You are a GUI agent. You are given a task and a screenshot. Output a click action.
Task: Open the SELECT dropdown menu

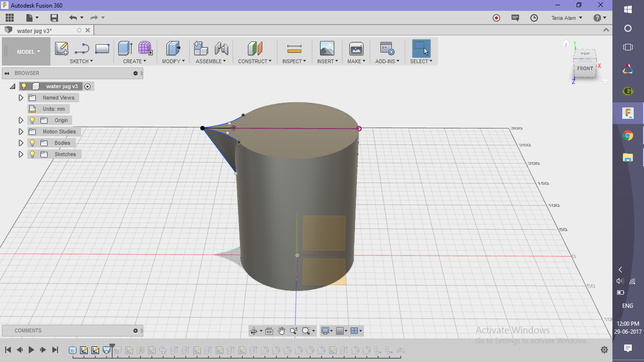[x=421, y=61]
